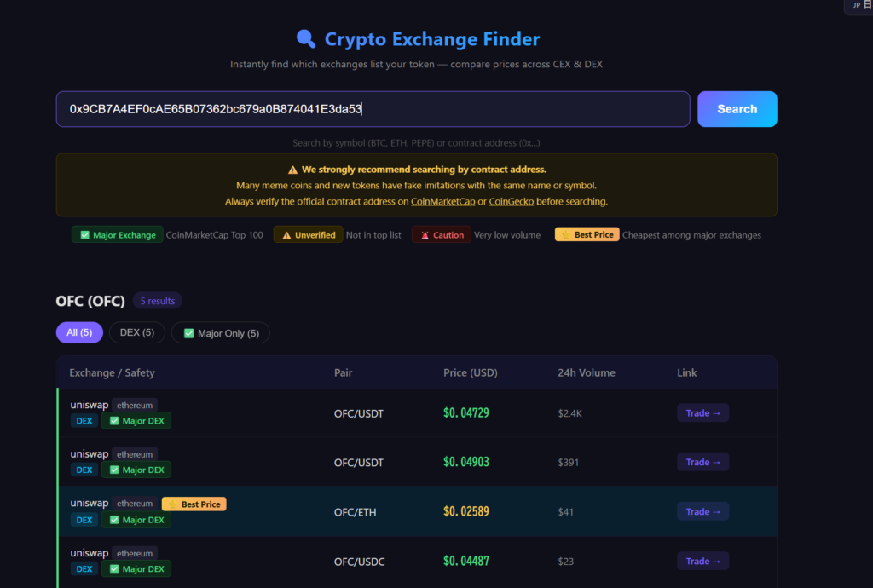Screen dimensions: 873x588
Task: Click the Best Price legend badge
Action: coord(587,235)
